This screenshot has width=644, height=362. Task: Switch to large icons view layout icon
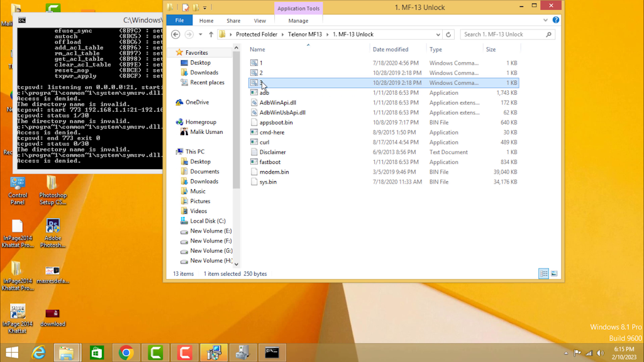(554, 274)
